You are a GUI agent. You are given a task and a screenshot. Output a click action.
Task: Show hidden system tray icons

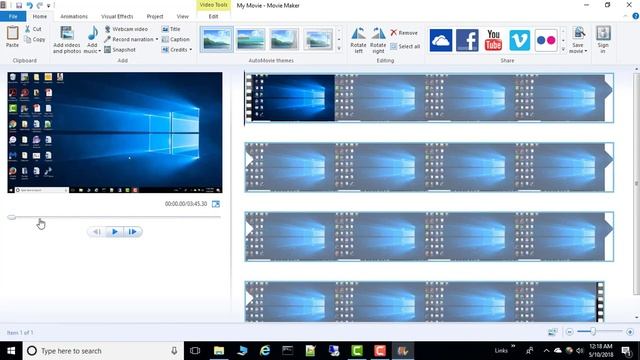click(546, 351)
